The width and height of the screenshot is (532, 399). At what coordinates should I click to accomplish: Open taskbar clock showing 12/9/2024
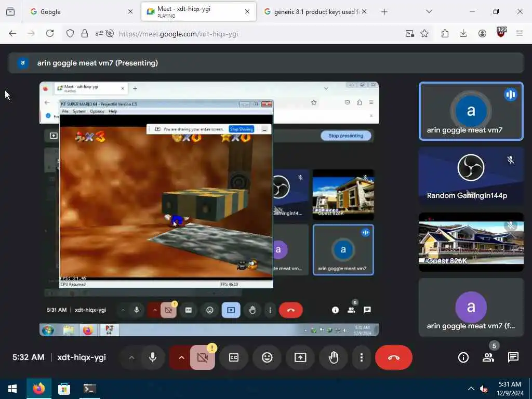tap(510, 389)
